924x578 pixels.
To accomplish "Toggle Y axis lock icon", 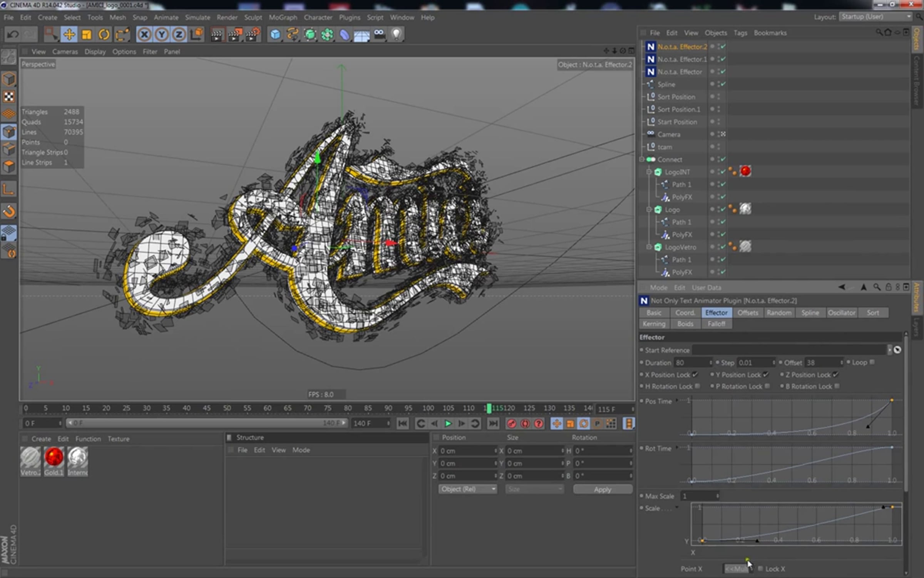I will [162, 35].
